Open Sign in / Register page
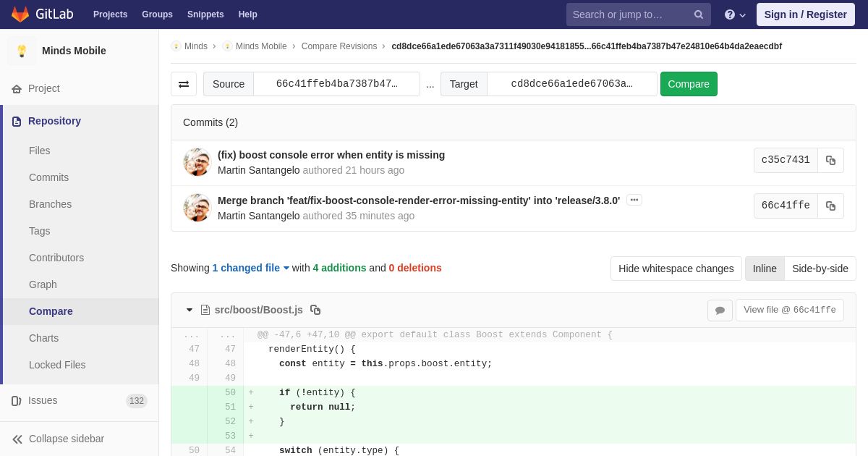This screenshot has width=868, height=456. (805, 14)
